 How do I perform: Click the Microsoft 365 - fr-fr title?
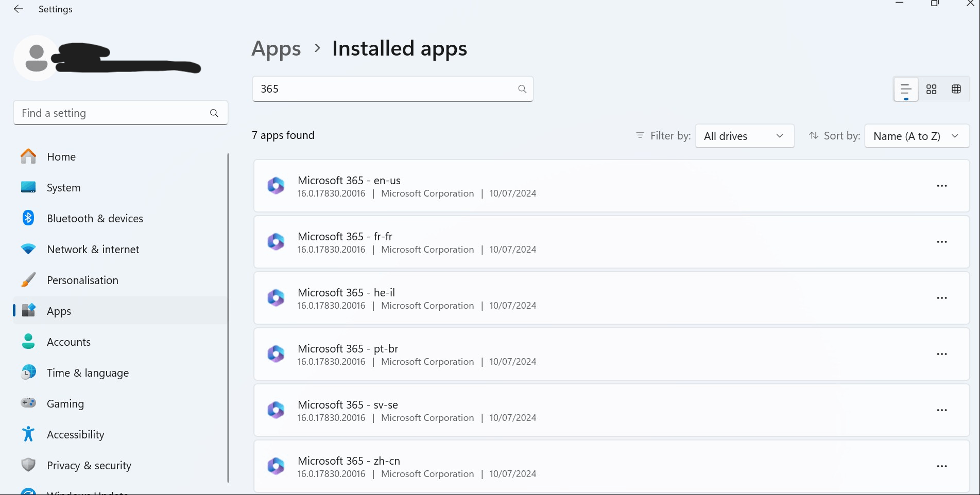[345, 237]
